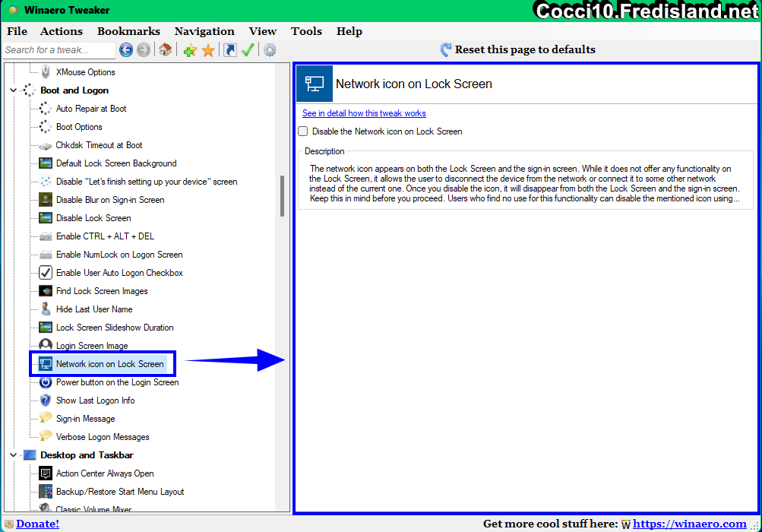762x532 pixels.
Task: Click the Default Lock Screen Background icon
Action: coord(45,163)
